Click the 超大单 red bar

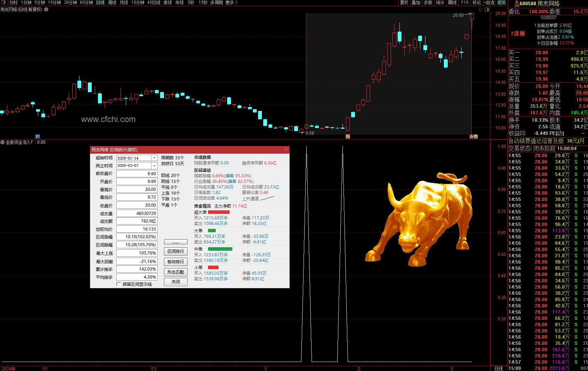[x=219, y=212]
